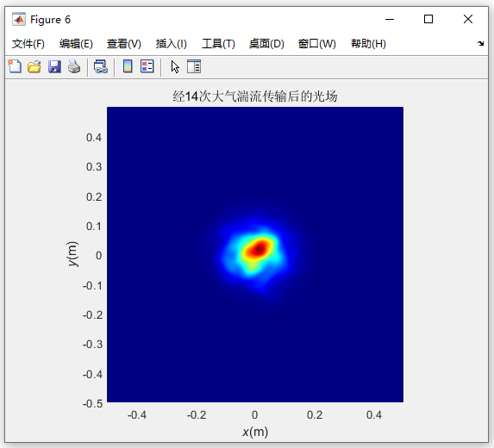Open the 窗口(W) menu
Image resolution: width=494 pixels, height=448 pixels.
coord(317,44)
